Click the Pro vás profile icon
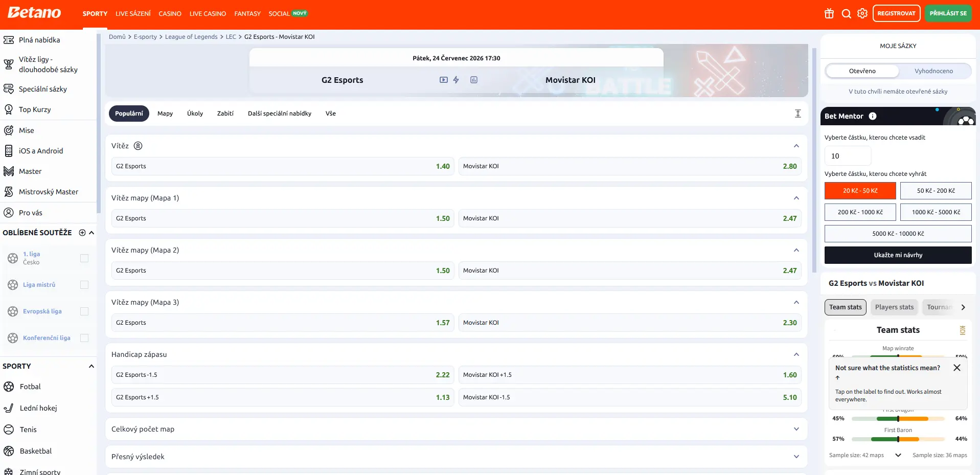Screen dimensions: 980x475 click(x=9, y=213)
